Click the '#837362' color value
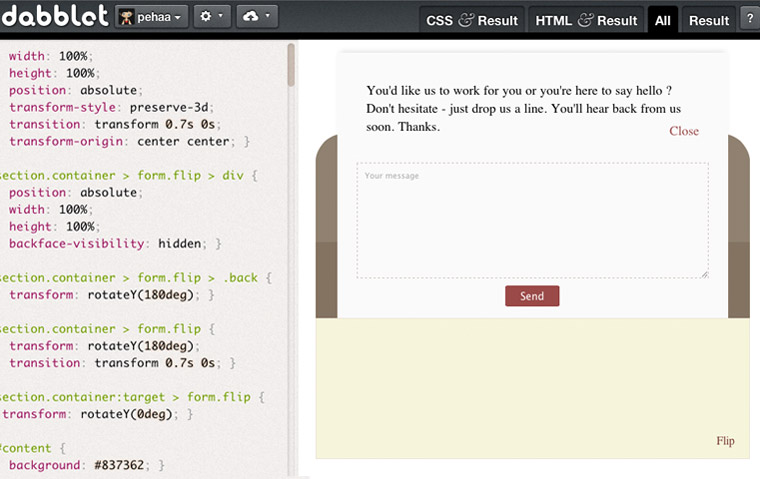 (x=119, y=465)
